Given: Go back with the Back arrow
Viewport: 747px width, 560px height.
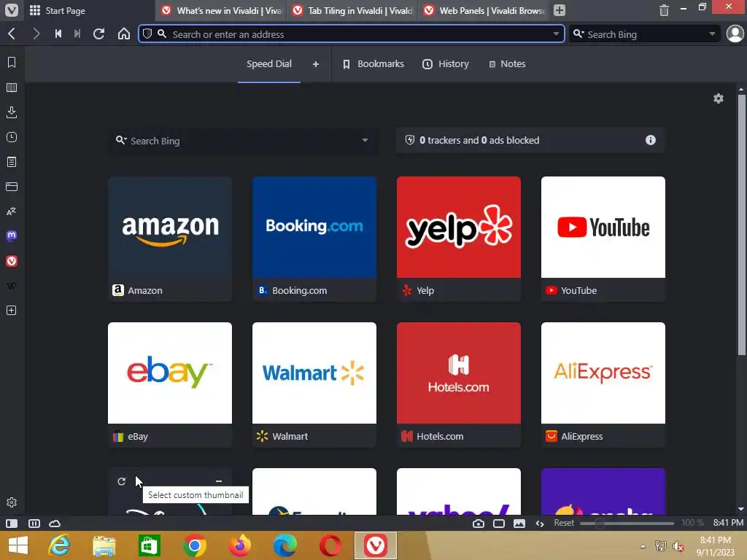Looking at the screenshot, I should point(12,34).
